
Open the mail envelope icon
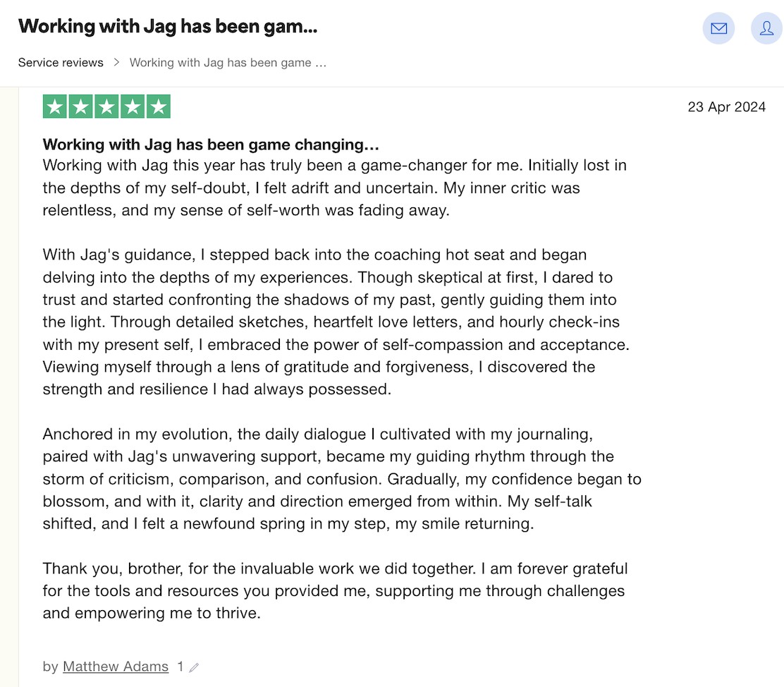(x=718, y=28)
